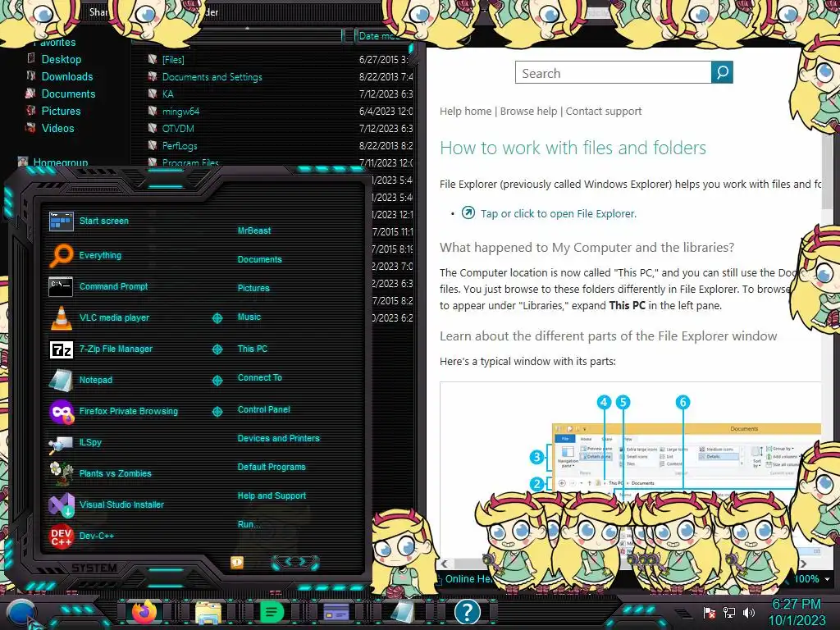Select Connect To in start menu
The width and height of the screenshot is (840, 630).
(x=260, y=377)
